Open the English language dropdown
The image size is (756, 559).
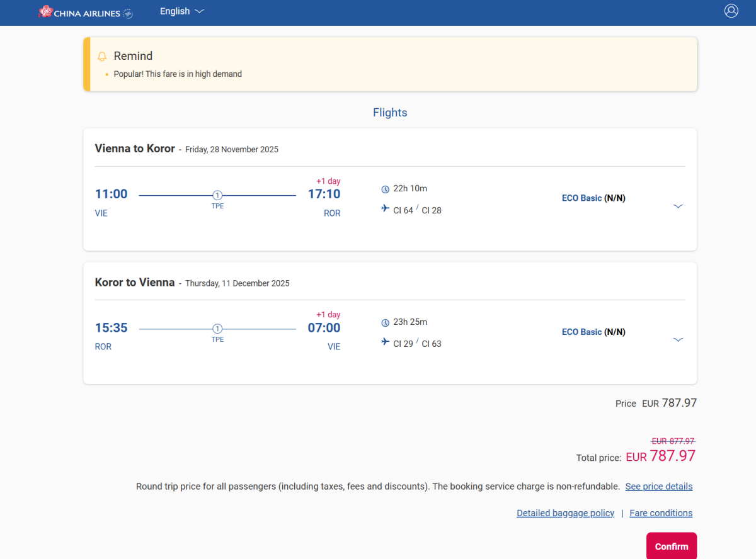point(182,11)
